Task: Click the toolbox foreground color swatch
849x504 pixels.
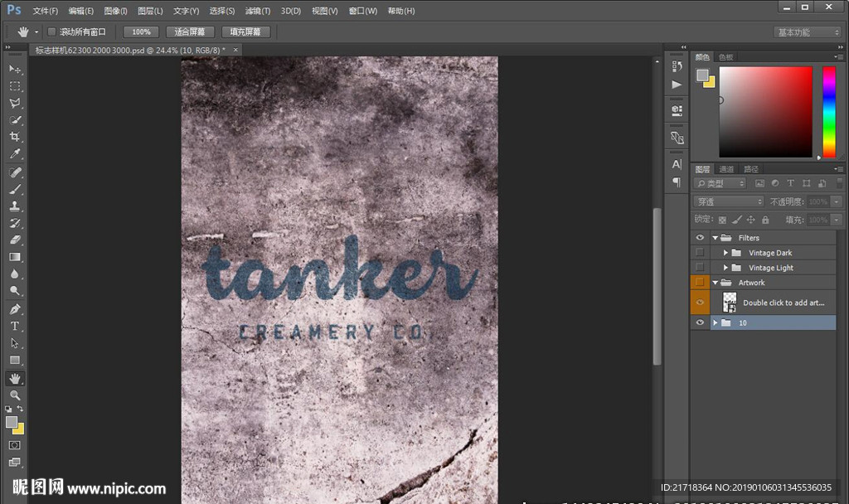Action: pyautogui.click(x=12, y=422)
